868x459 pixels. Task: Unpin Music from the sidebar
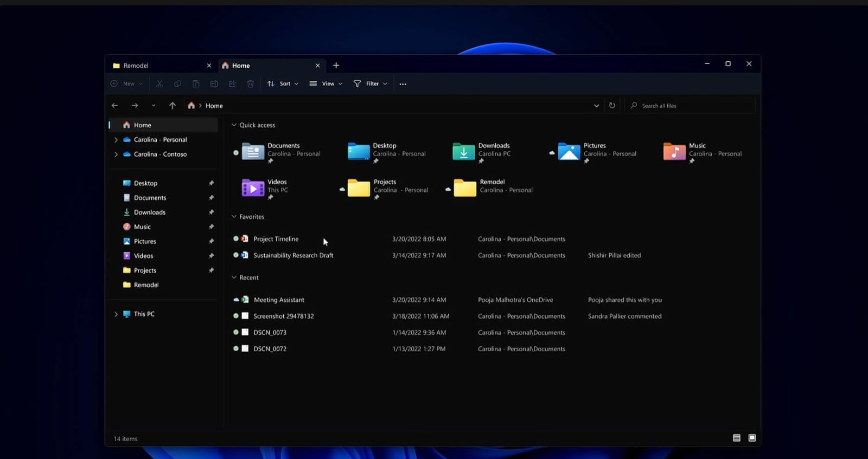click(x=211, y=227)
